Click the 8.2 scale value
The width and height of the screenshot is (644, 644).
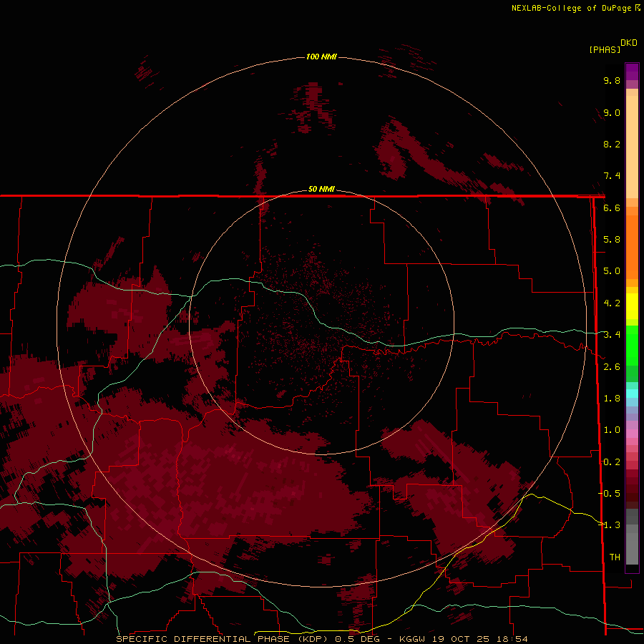pos(611,144)
